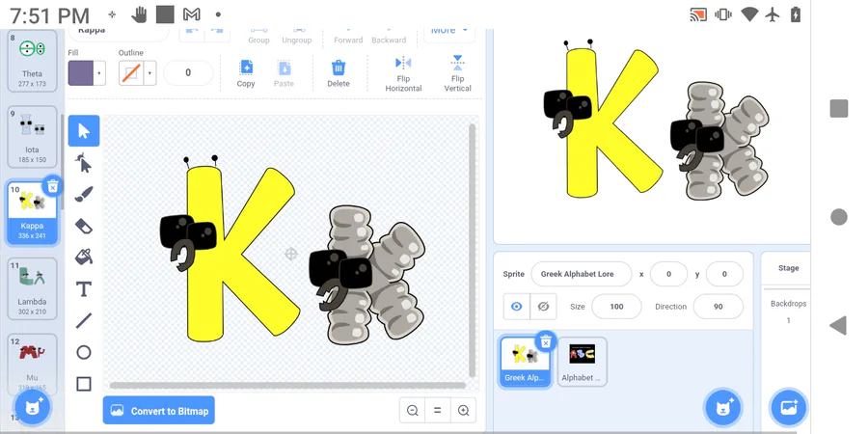Open the Fill color dropdown
The image size is (868, 434).
coord(99,73)
